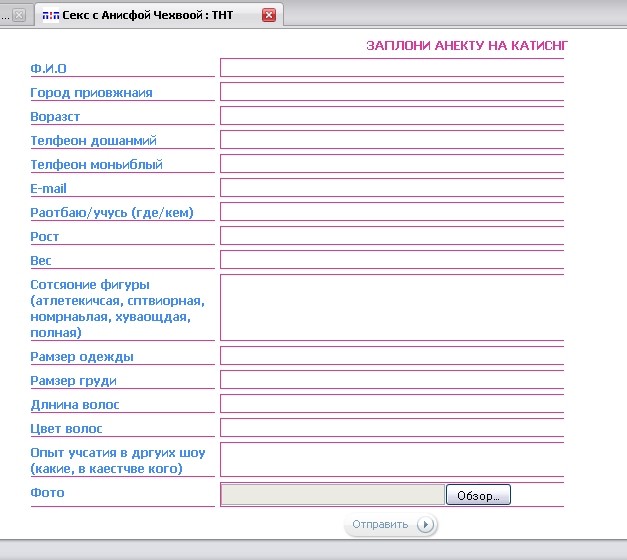Click the E-mail input field
This screenshot has width=627, height=560.
(x=391, y=188)
